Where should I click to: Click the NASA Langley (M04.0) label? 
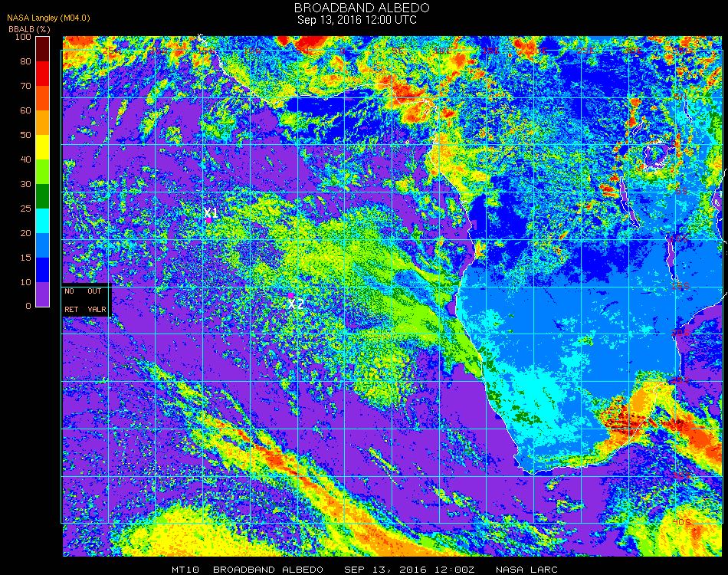click(48, 18)
